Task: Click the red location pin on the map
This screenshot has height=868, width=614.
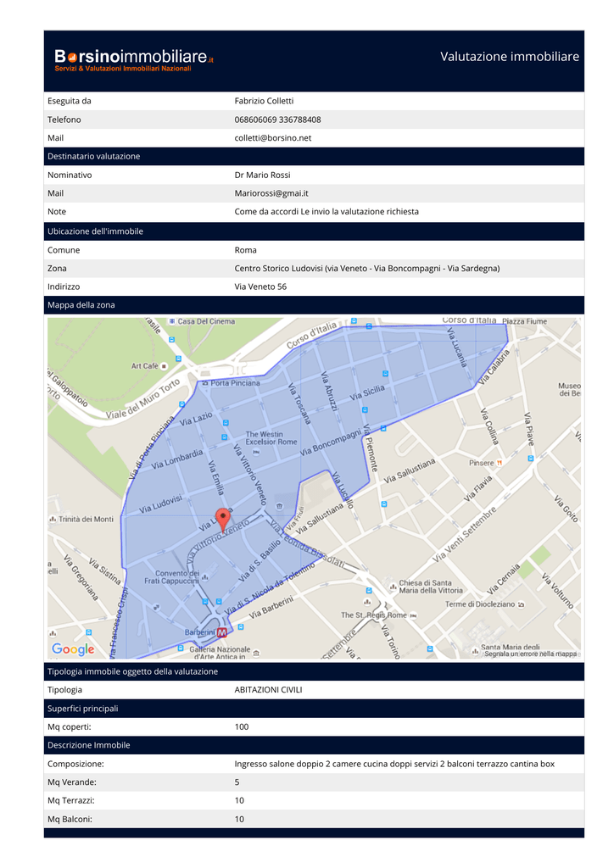Action: (x=222, y=520)
